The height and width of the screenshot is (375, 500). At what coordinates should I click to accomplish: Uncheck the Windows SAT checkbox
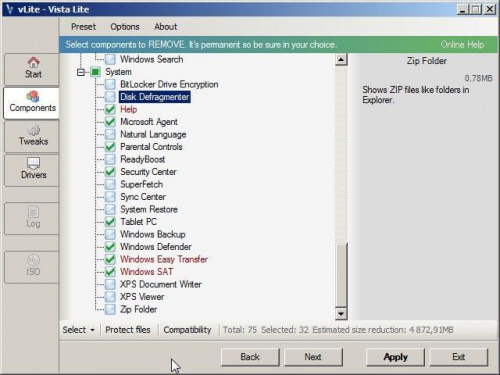click(110, 272)
